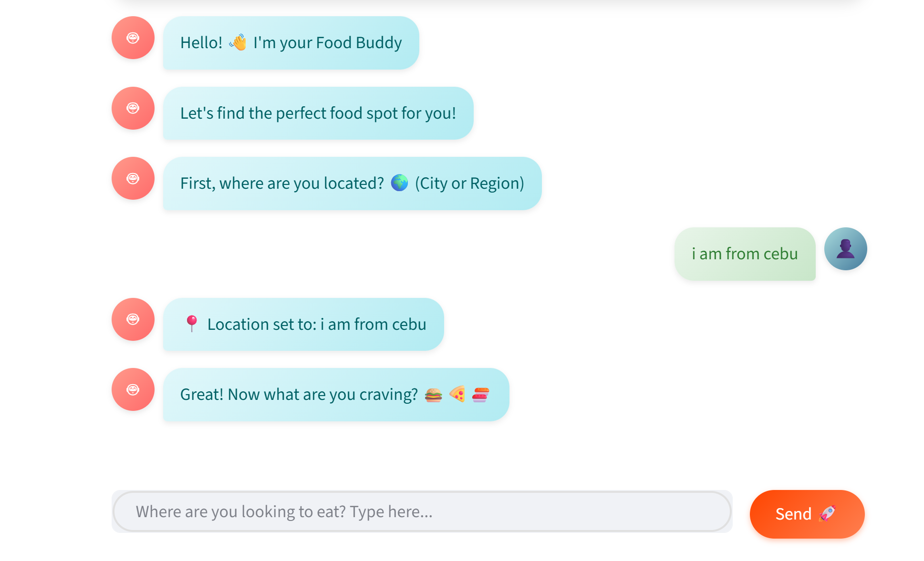Click bot avatar beside the location question

(x=133, y=178)
